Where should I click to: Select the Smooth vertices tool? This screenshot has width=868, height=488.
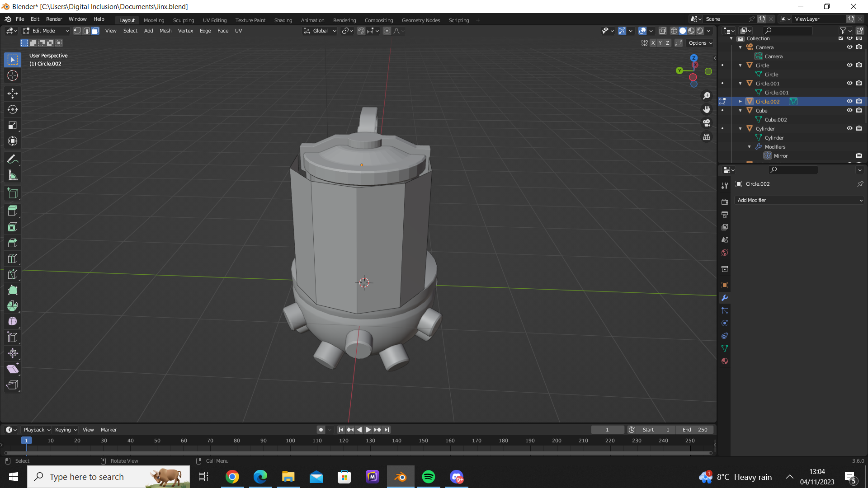point(13,322)
